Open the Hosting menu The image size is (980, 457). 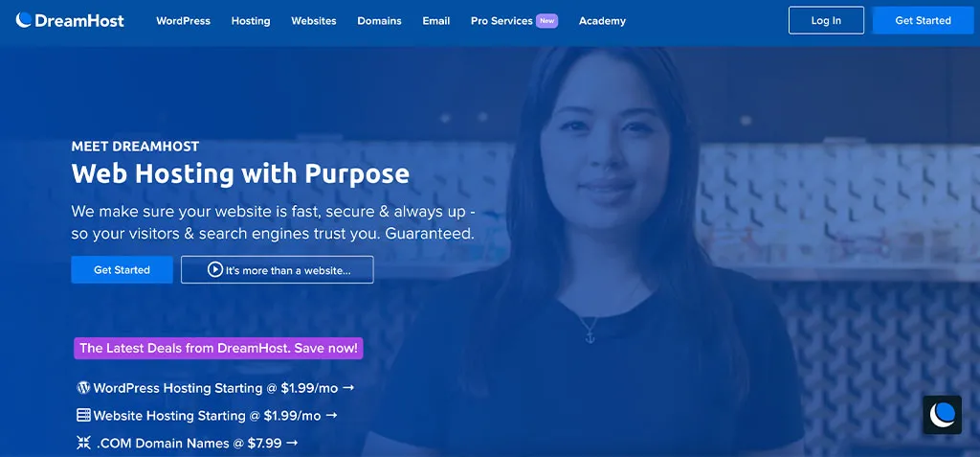coord(251,21)
